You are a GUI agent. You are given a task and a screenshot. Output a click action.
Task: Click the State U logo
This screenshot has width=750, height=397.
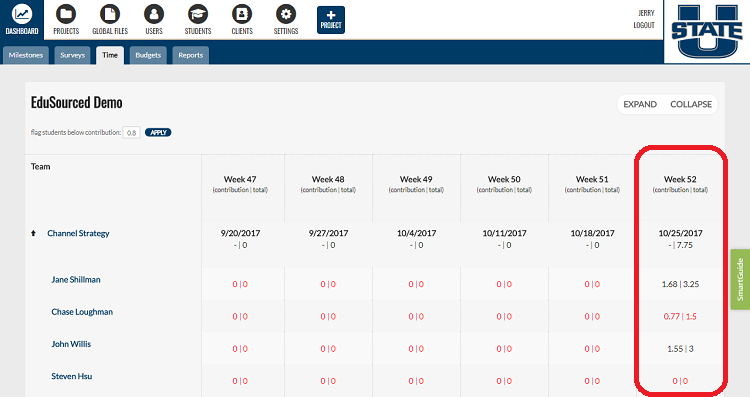tap(707, 32)
